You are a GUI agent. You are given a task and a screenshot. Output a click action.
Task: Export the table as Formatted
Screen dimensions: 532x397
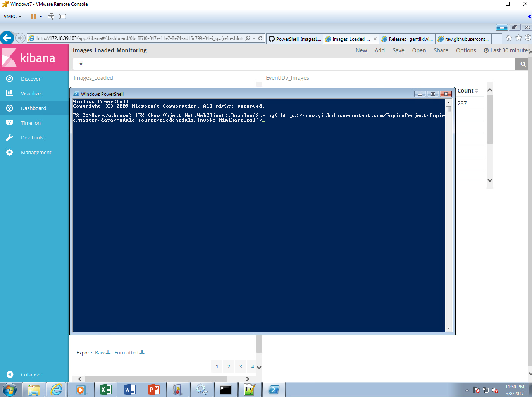pos(129,352)
